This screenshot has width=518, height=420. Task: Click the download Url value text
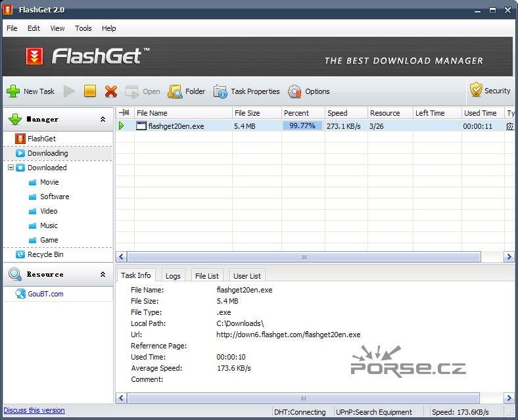pyautogui.click(x=288, y=335)
